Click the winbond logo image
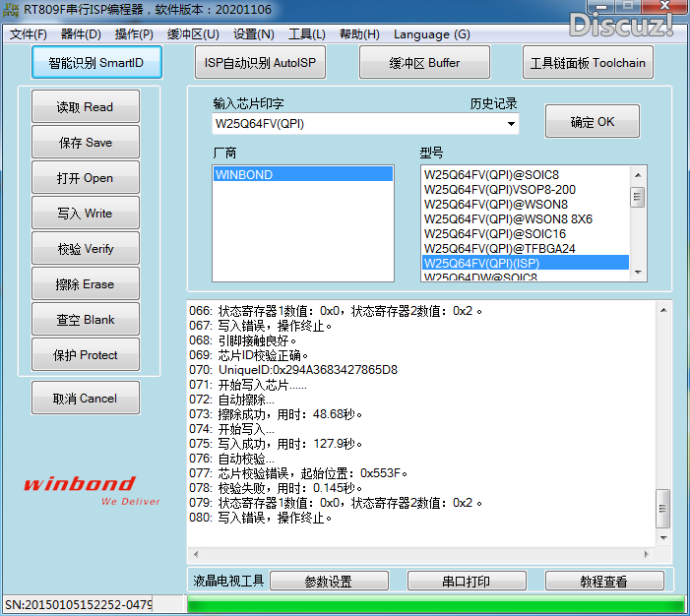This screenshot has height=616, width=690. click(x=92, y=490)
